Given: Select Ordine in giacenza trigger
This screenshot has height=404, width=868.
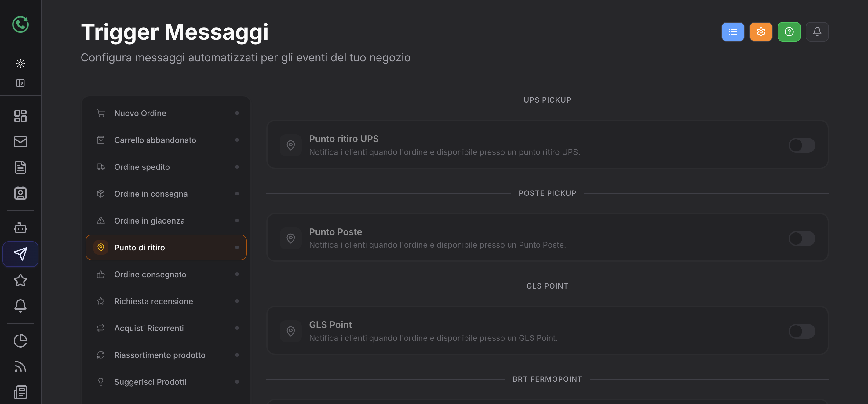Looking at the screenshot, I should [x=166, y=221].
